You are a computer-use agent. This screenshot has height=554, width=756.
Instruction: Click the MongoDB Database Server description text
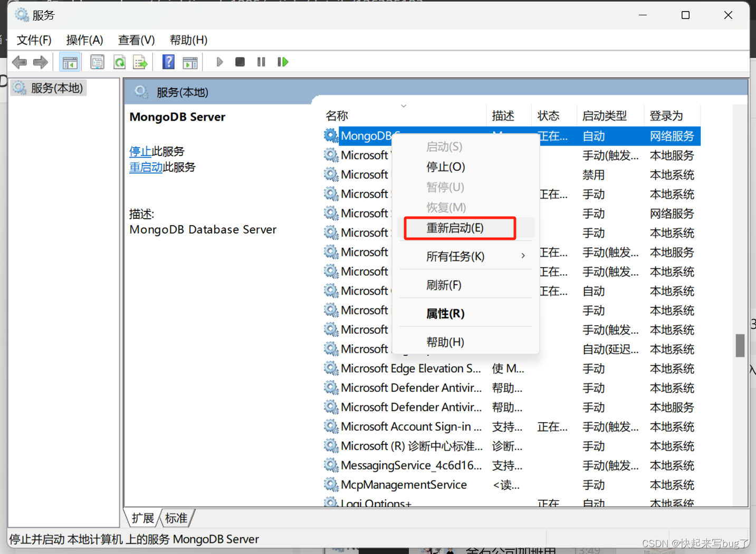coord(203,230)
